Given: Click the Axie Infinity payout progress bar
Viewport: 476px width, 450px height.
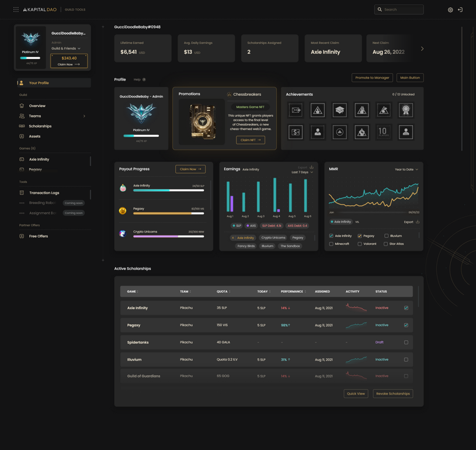Looking at the screenshot, I should tap(168, 191).
